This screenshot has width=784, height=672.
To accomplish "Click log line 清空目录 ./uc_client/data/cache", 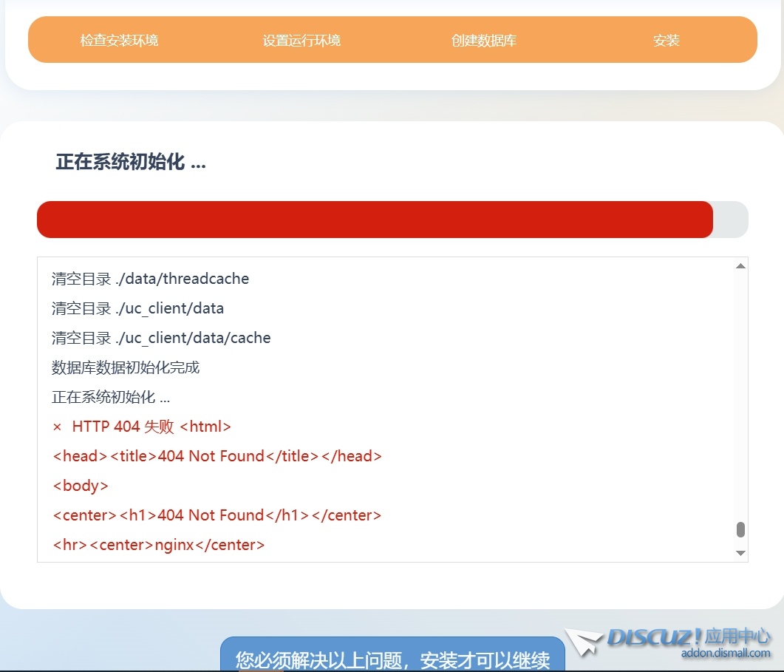I will [161, 338].
